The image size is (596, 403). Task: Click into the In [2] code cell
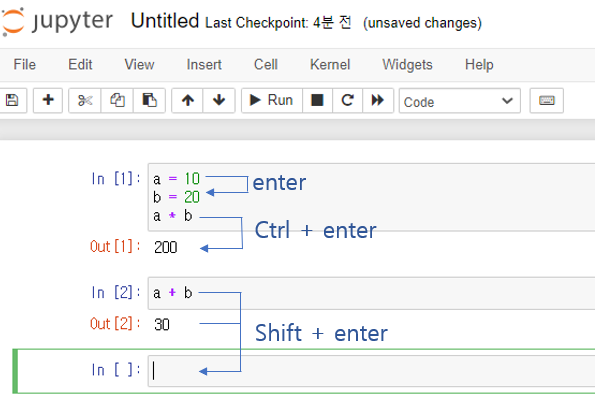[x=371, y=293]
